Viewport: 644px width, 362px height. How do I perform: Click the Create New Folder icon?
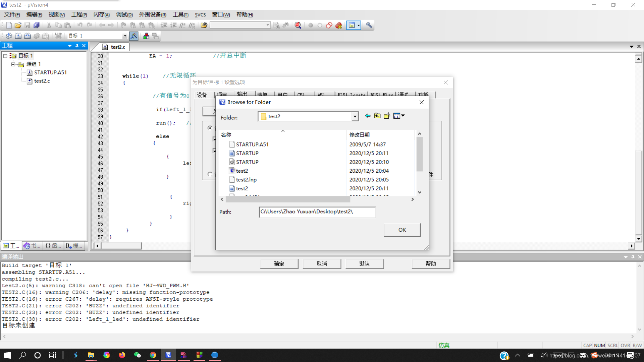click(387, 116)
